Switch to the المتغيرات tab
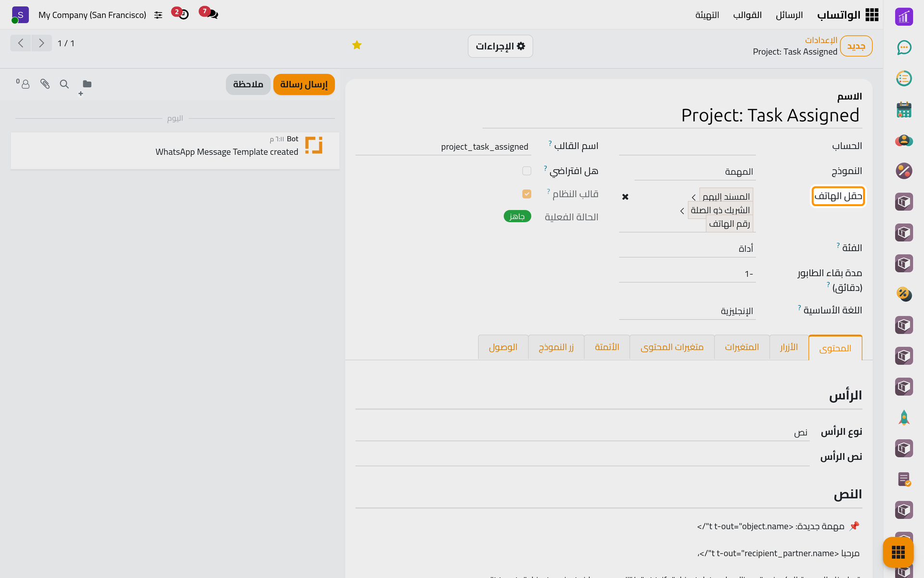The width and height of the screenshot is (924, 578). click(742, 347)
